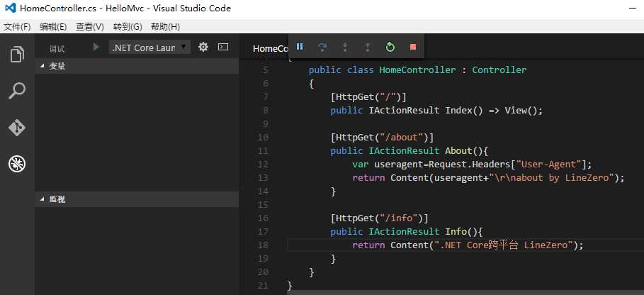The width and height of the screenshot is (644, 295).
Task: Click the Step Into debug button
Action: pyautogui.click(x=345, y=48)
